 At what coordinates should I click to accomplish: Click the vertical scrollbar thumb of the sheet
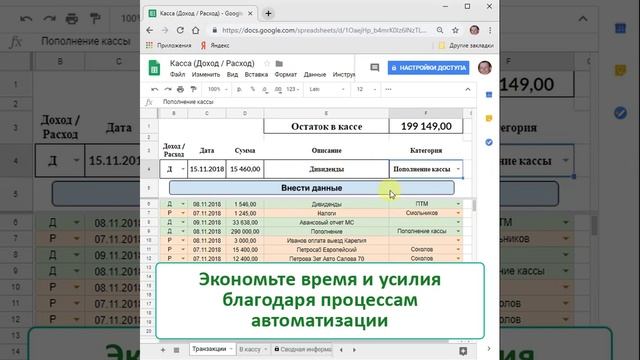point(474,205)
